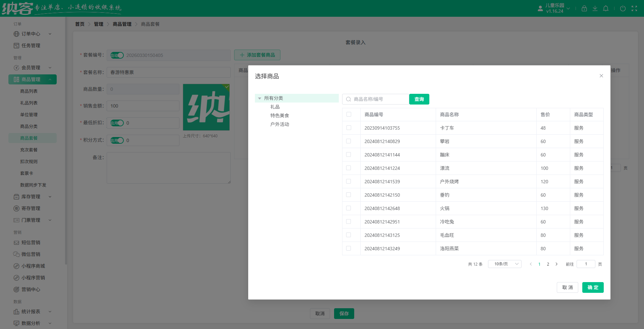Click the lock icon in the top bar
This screenshot has width=644, height=329.
pos(584,8)
